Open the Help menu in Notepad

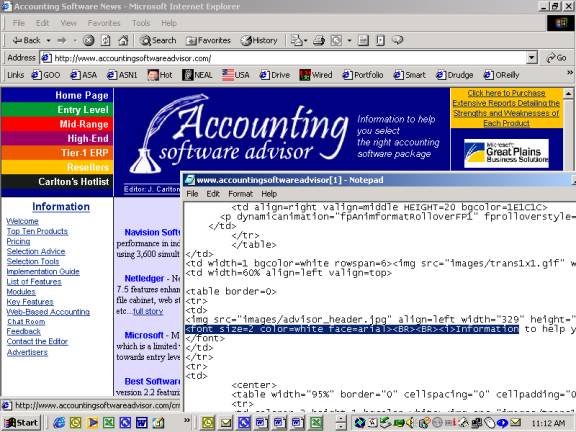[x=269, y=194]
